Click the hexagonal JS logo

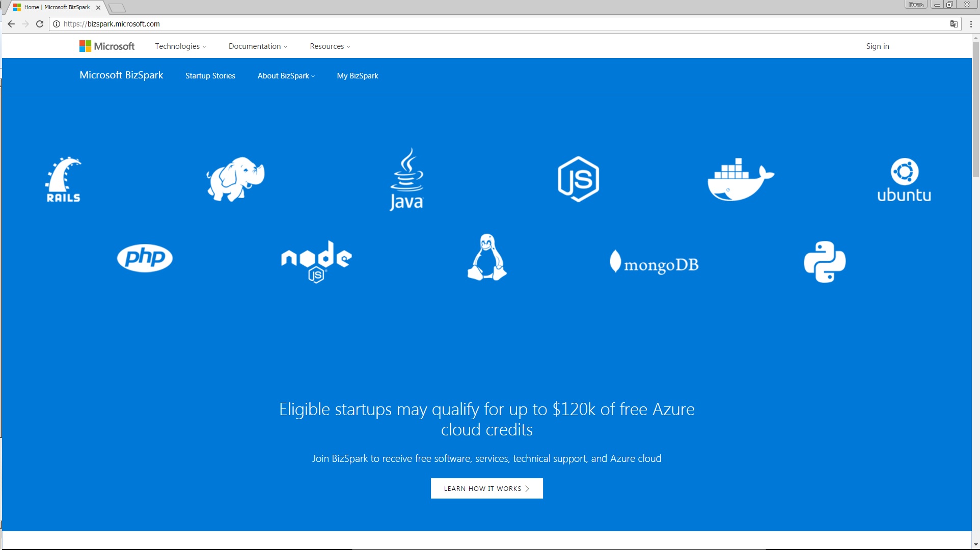click(578, 179)
